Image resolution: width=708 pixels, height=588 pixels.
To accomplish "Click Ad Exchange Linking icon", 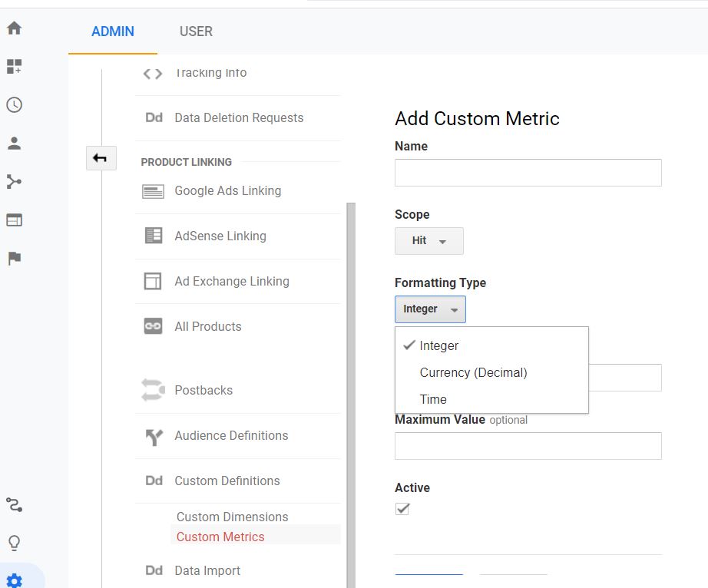I will 153,281.
